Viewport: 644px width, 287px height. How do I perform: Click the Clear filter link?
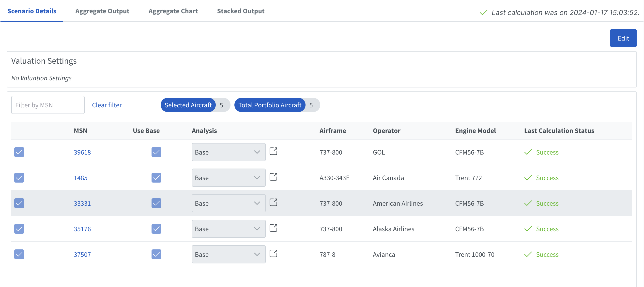(107, 105)
